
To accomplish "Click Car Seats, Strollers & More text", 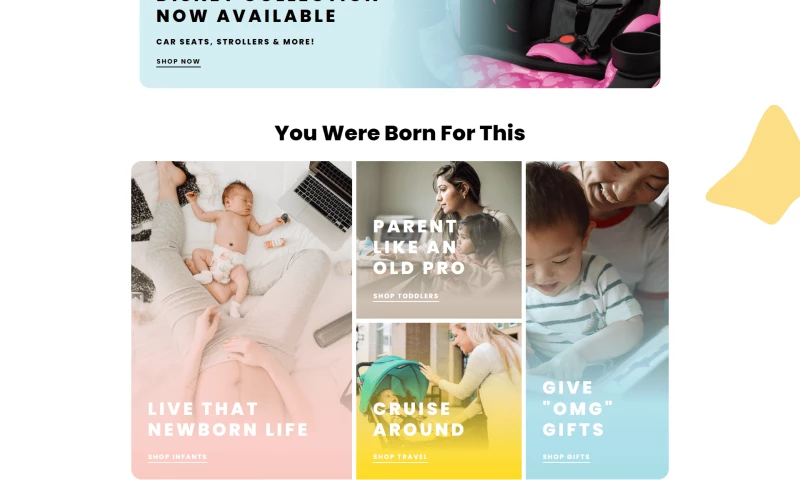I will pyautogui.click(x=235, y=42).
